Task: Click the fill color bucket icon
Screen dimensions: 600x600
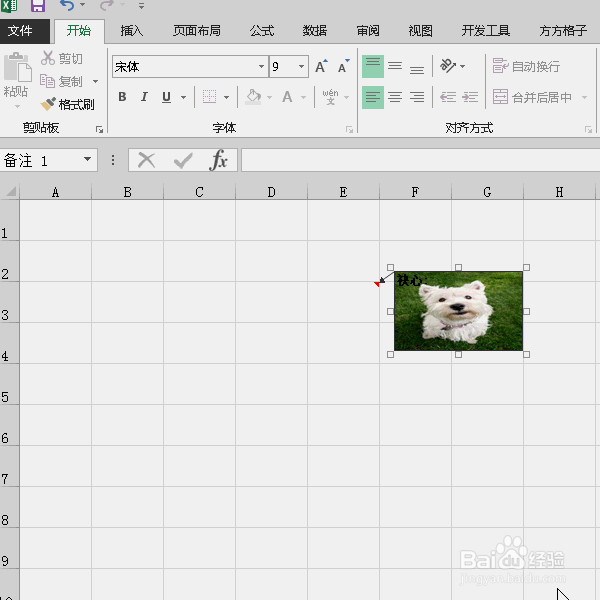Action: [253, 97]
